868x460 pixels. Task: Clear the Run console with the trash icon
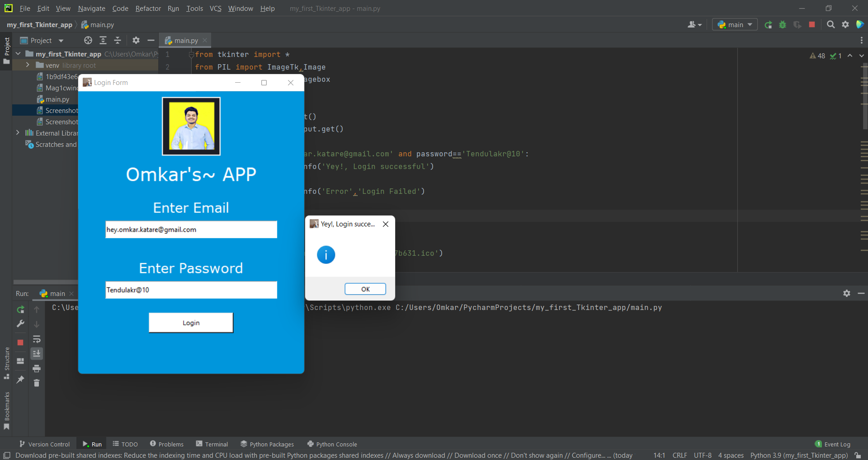tap(36, 383)
